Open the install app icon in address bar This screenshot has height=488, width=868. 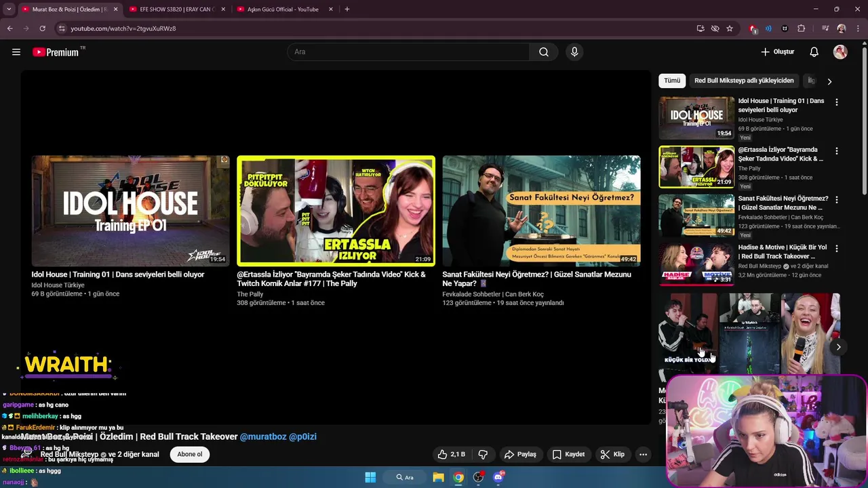point(701,28)
